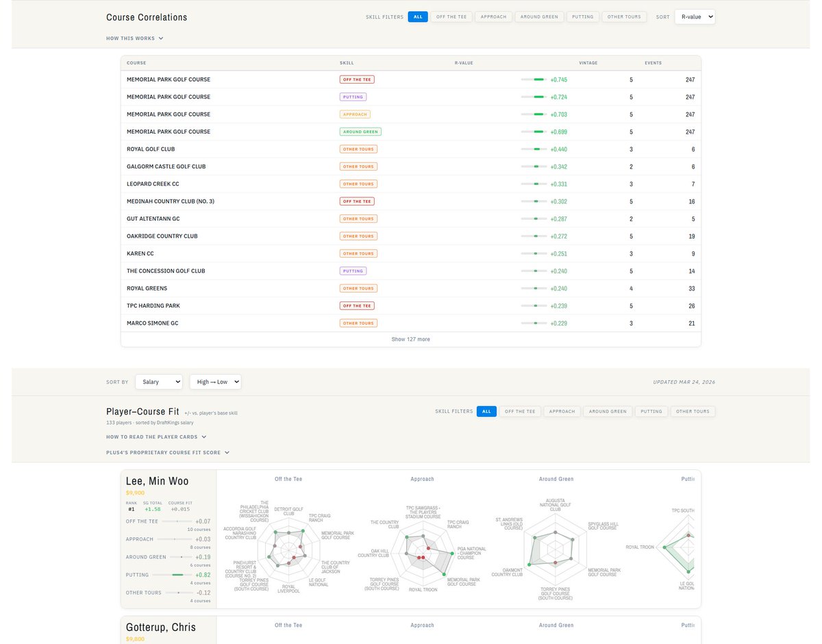Filter Player–Course Fit by Putting
The width and height of the screenshot is (822, 644).
[x=651, y=412]
